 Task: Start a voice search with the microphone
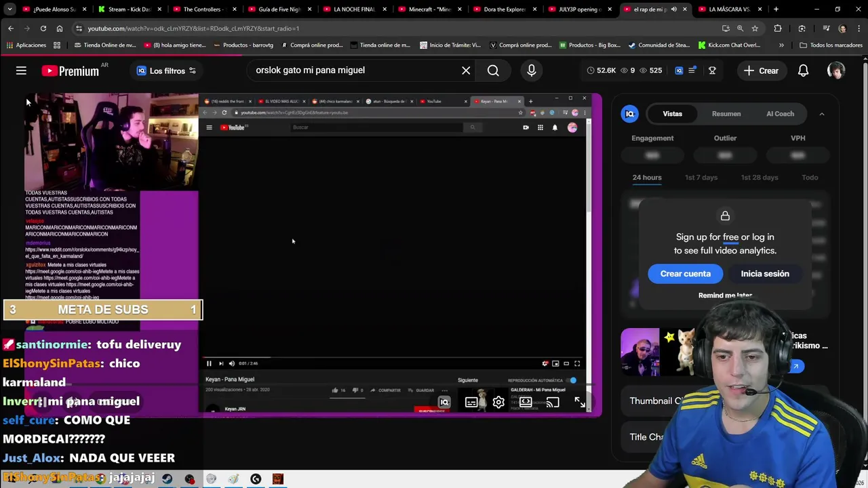point(532,70)
